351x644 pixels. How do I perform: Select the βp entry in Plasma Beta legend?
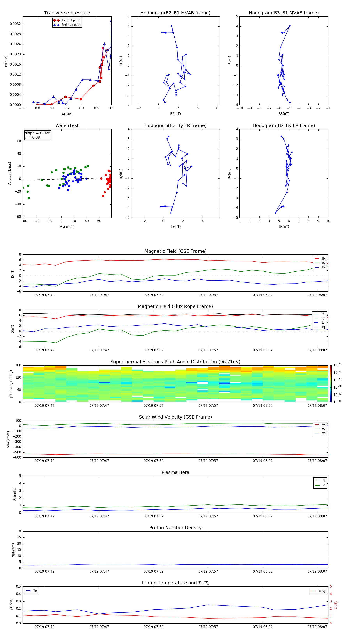coord(320,480)
